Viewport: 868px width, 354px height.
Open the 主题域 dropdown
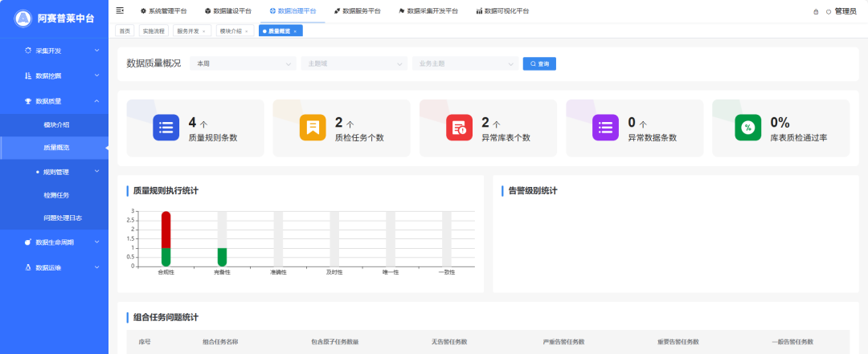(353, 63)
